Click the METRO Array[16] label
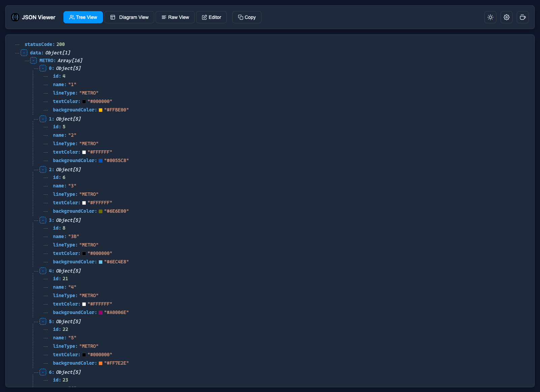The width and height of the screenshot is (540, 392). coord(61,60)
